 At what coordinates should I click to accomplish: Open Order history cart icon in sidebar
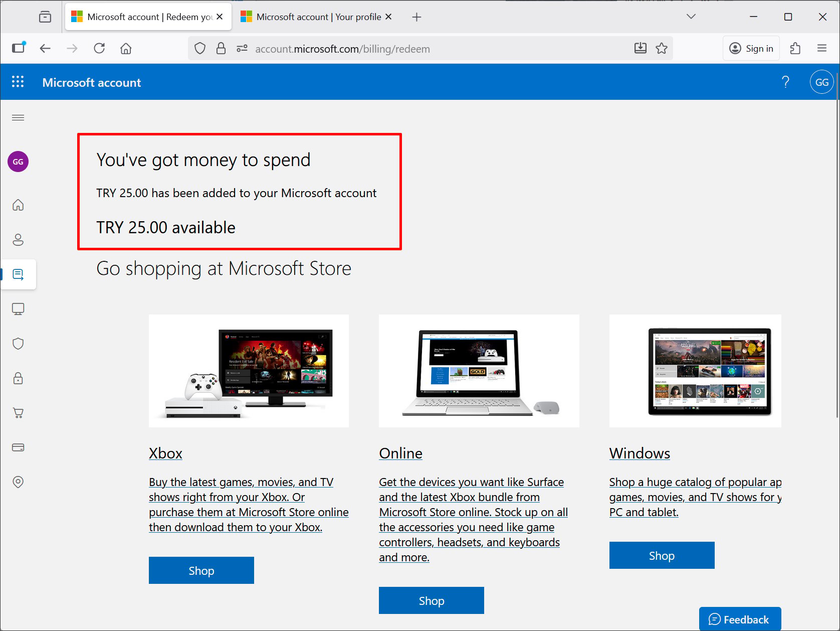(x=18, y=413)
